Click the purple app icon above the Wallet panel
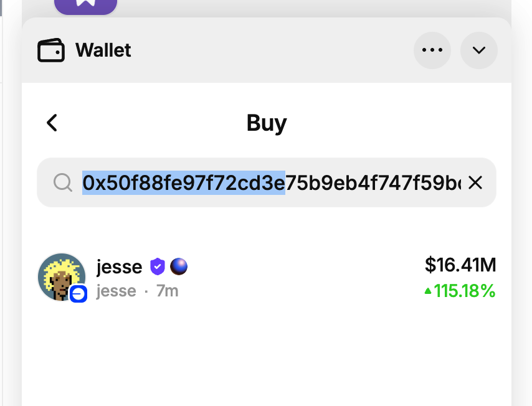This screenshot has height=406, width=532. coord(85,5)
